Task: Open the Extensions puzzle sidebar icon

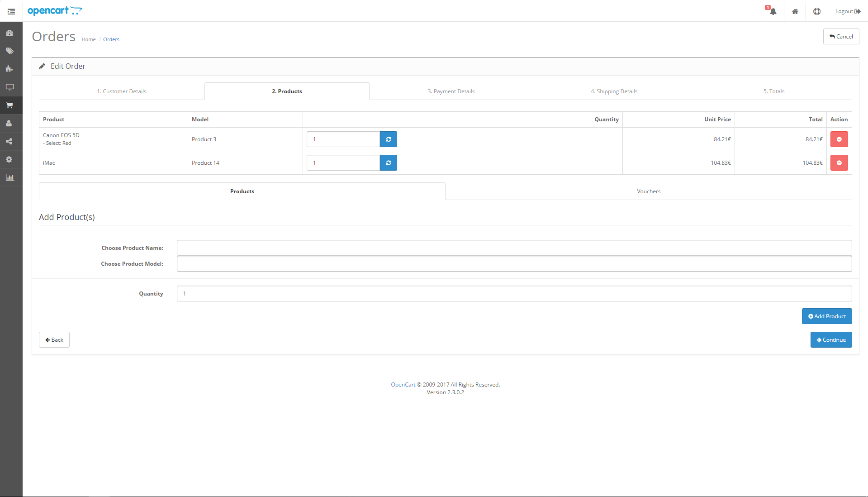Action: coord(9,69)
